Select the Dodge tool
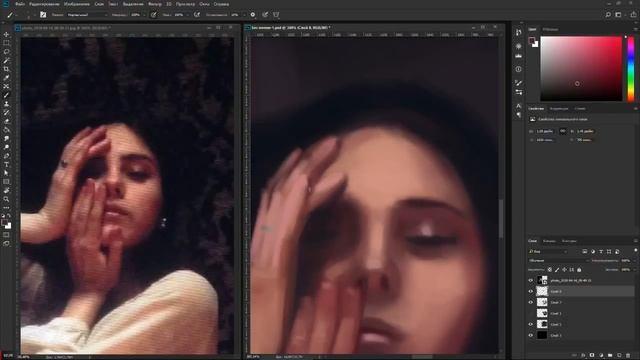 pyautogui.click(x=6, y=147)
